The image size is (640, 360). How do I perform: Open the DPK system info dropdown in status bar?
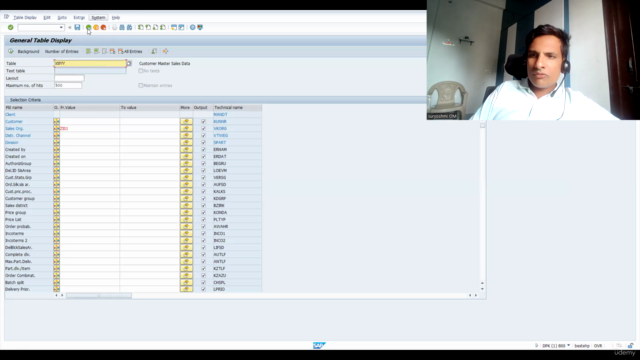(x=568, y=345)
